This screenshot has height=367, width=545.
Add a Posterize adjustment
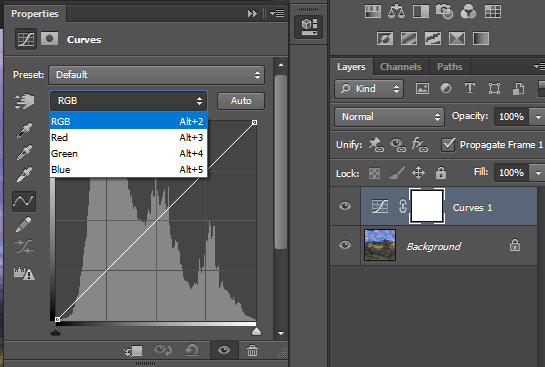pyautogui.click(x=409, y=39)
